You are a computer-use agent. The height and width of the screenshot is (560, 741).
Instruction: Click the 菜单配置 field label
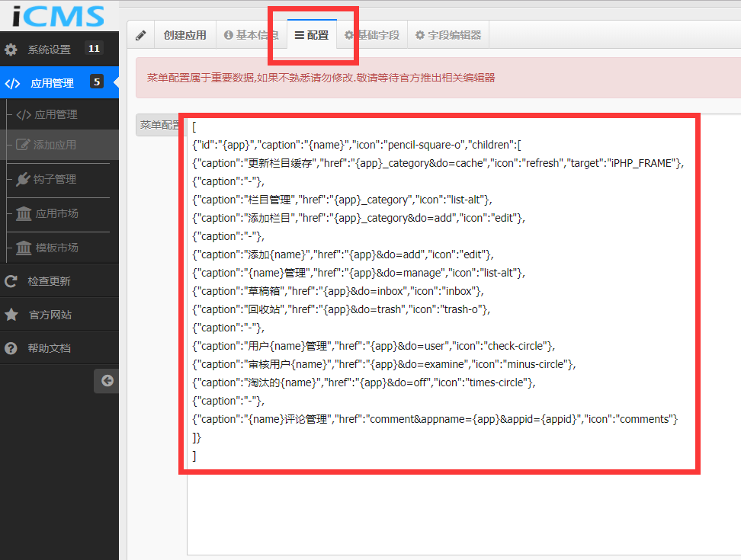click(161, 125)
